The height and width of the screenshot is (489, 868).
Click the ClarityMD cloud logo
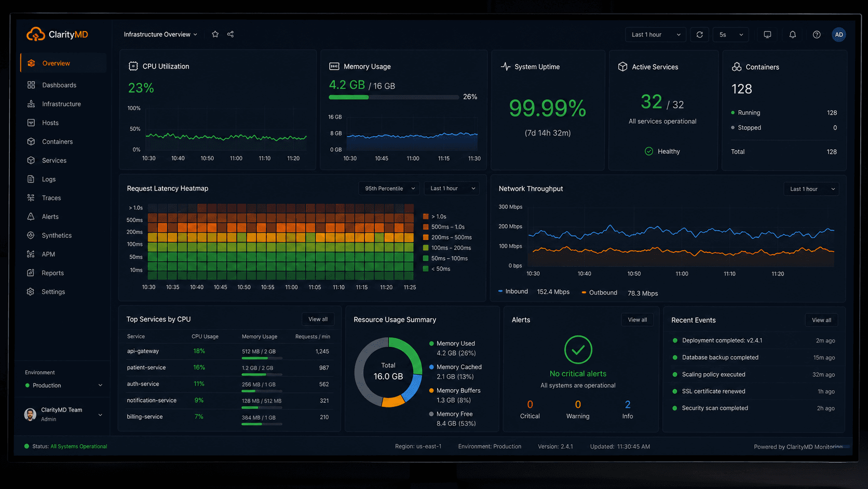pyautogui.click(x=35, y=34)
